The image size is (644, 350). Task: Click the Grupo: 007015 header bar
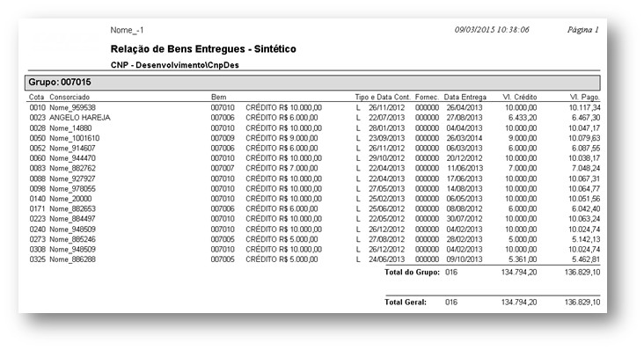coord(312,83)
